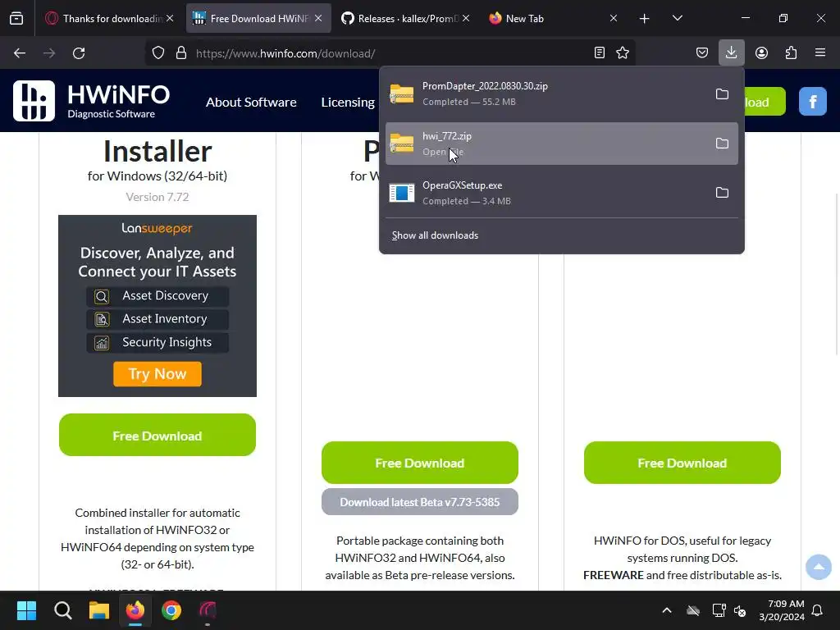
Task: Click Portable Free Download button
Action: (420, 463)
